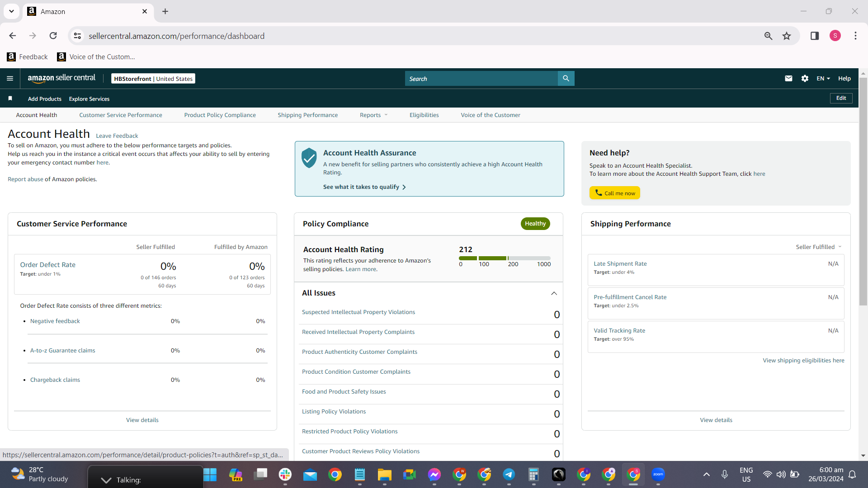Click View shipping eligibilities here
Viewport: 868px width, 488px height.
tap(803, 361)
